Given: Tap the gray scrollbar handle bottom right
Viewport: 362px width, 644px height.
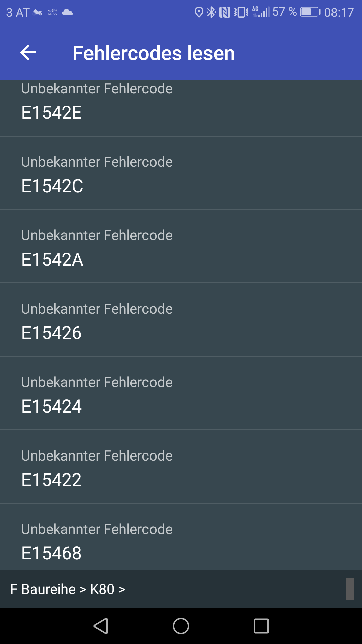Looking at the screenshot, I should tap(350, 588).
